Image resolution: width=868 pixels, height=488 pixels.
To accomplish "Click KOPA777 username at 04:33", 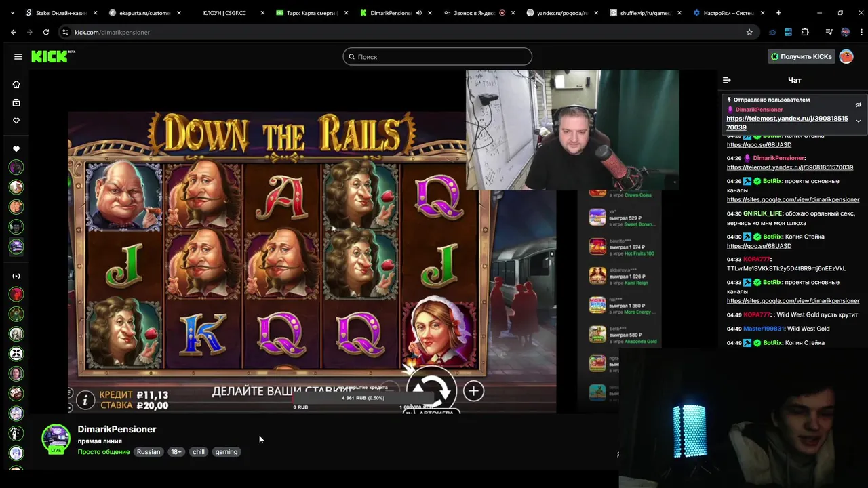I will [757, 259].
